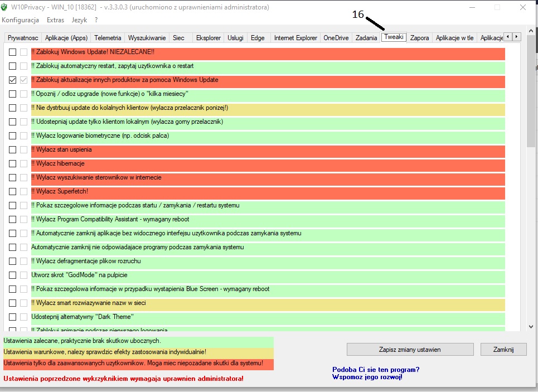Select the 'Wylacz Superfetch!' row text
Image resolution: width=538 pixels, height=392 pixels.
coord(60,191)
